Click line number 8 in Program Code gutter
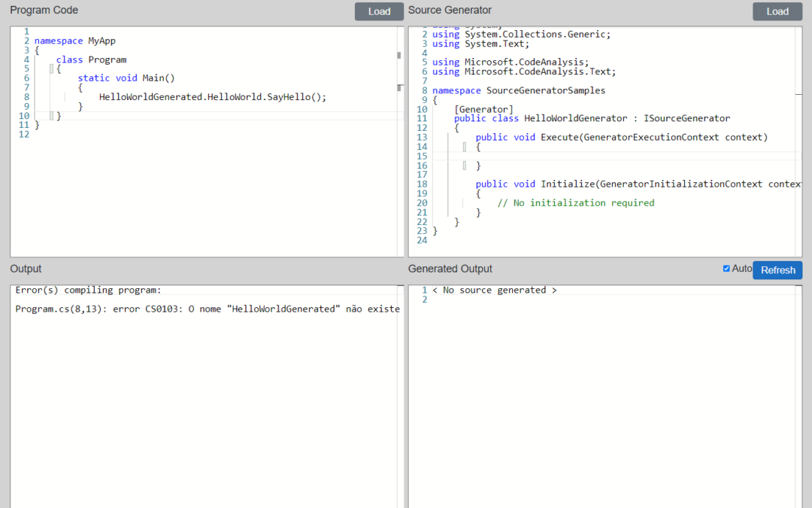Viewport: 812px width, 508px height. tap(26, 97)
